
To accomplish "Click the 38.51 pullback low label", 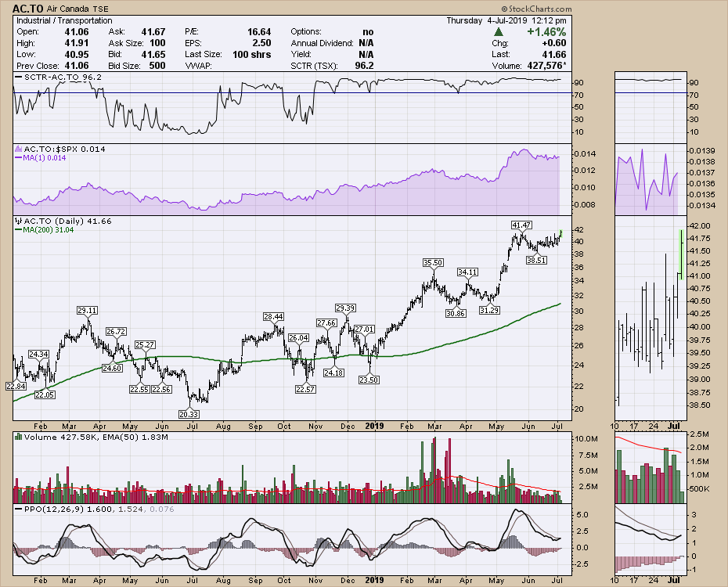I will point(536,261).
